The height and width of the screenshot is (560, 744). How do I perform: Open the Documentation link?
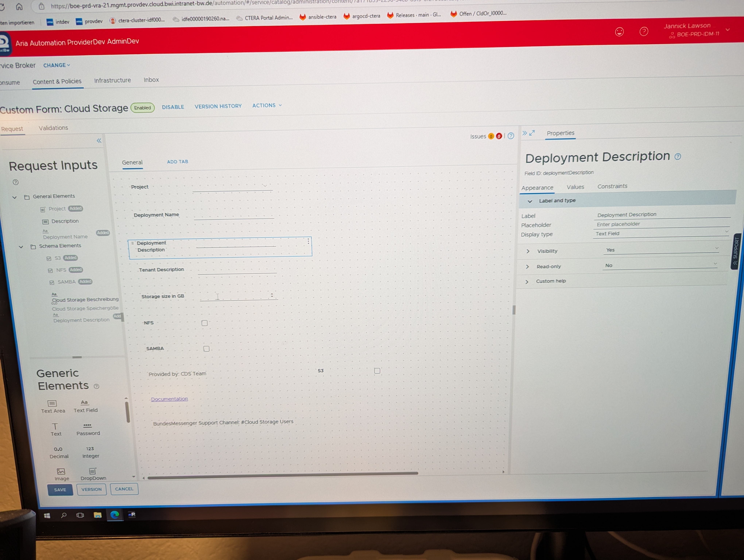point(169,399)
